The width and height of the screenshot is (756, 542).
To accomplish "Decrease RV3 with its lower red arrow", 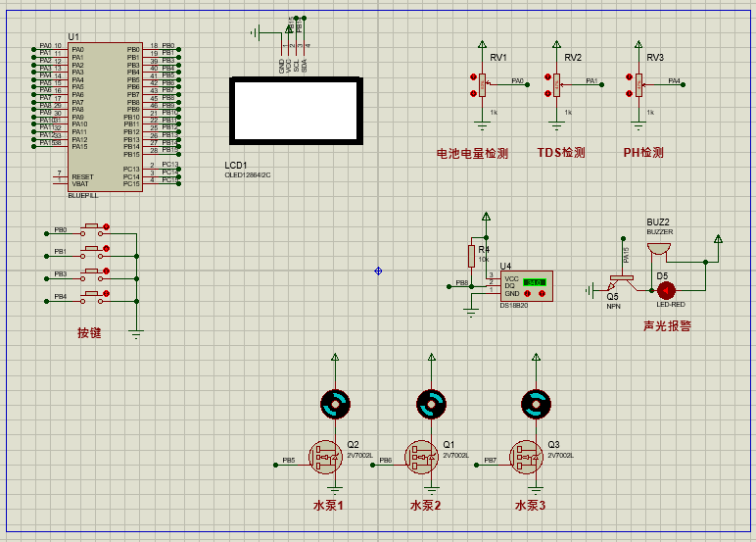I will (x=630, y=93).
